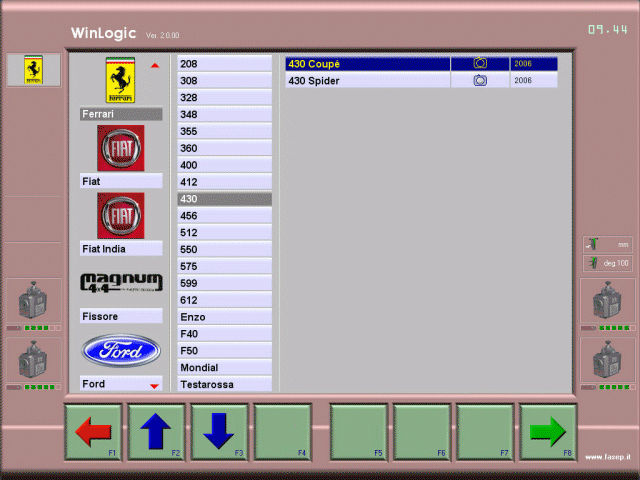Select model 360 in the list
Viewport: 640px width, 480px height.
coord(224,148)
